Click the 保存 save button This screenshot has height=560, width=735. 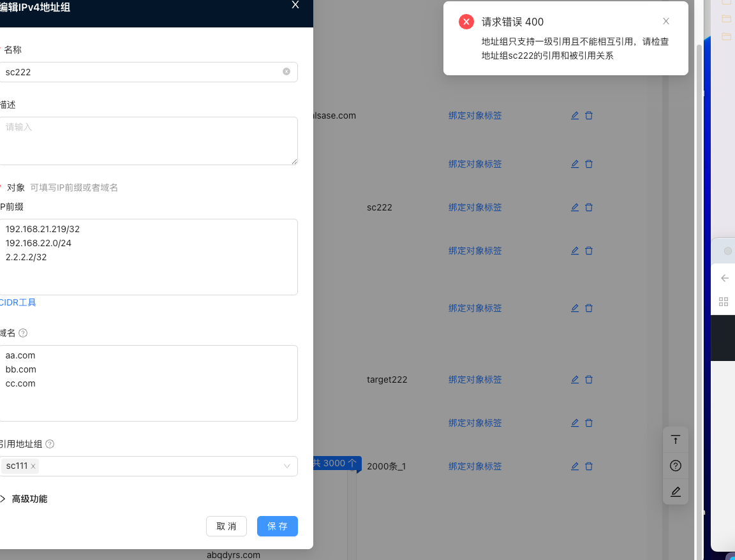click(x=277, y=526)
